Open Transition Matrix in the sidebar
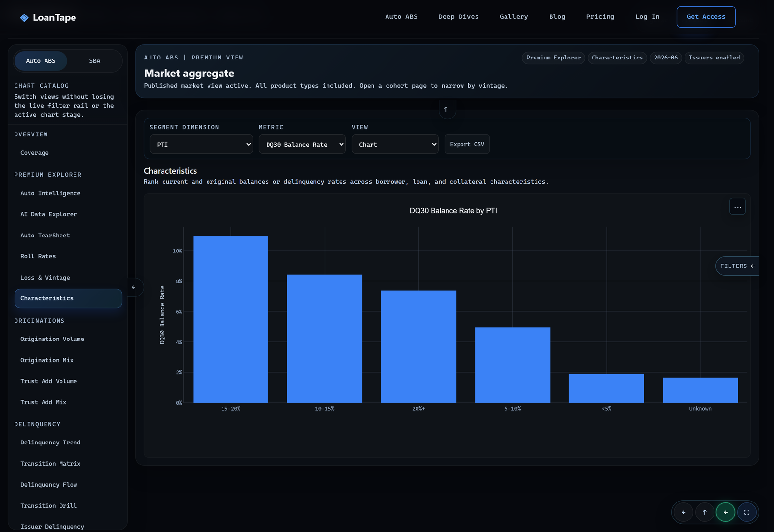774x532 pixels. coord(68,464)
